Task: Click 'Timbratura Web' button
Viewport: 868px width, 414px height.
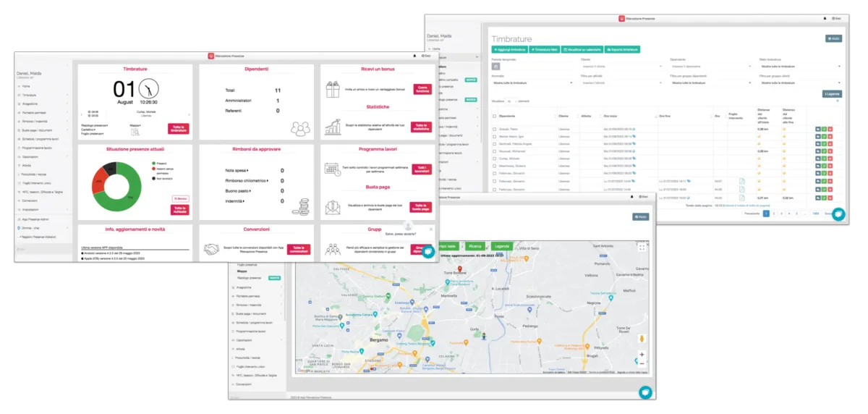Action: coord(543,49)
